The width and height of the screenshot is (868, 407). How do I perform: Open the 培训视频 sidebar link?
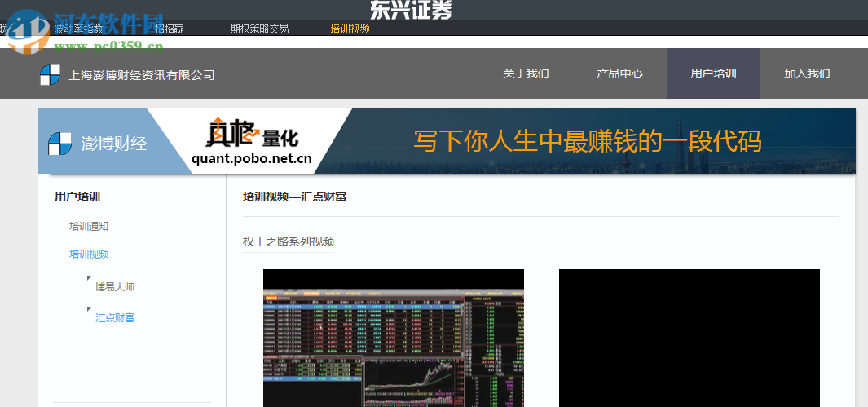pos(89,254)
